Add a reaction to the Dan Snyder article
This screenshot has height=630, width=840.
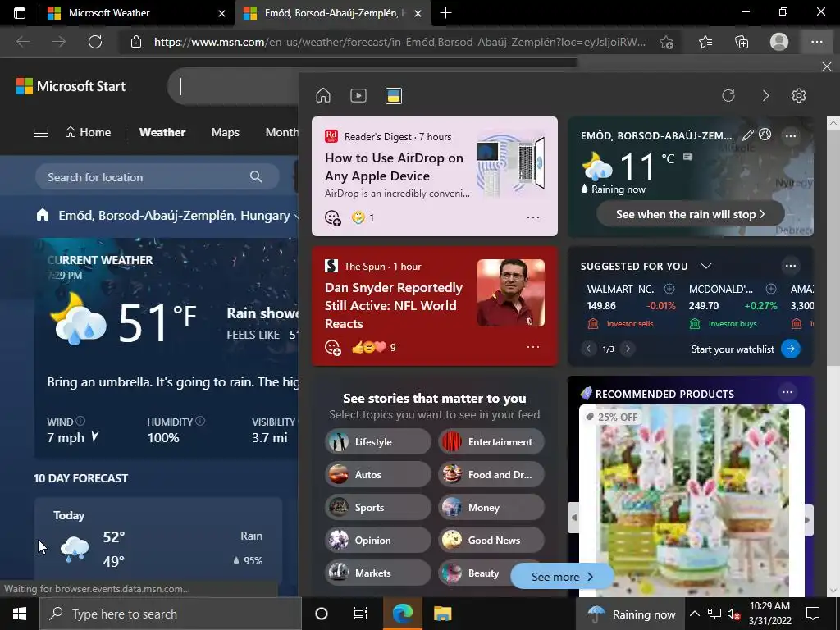click(x=333, y=347)
